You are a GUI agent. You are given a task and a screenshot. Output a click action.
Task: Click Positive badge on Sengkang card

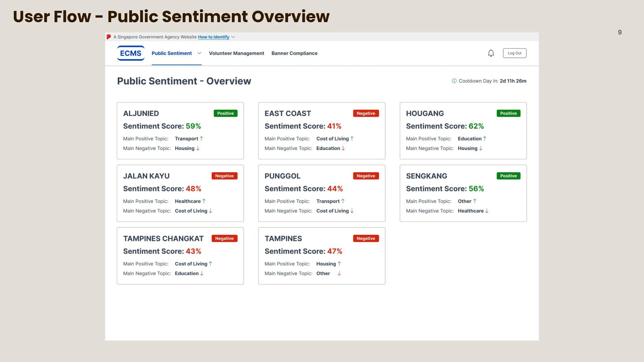point(508,176)
